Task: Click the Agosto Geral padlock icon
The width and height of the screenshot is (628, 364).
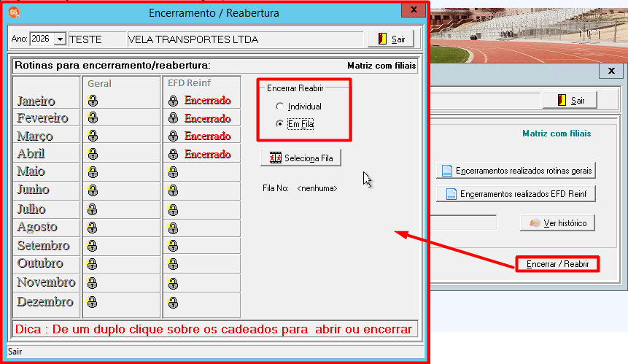Action: tap(92, 228)
